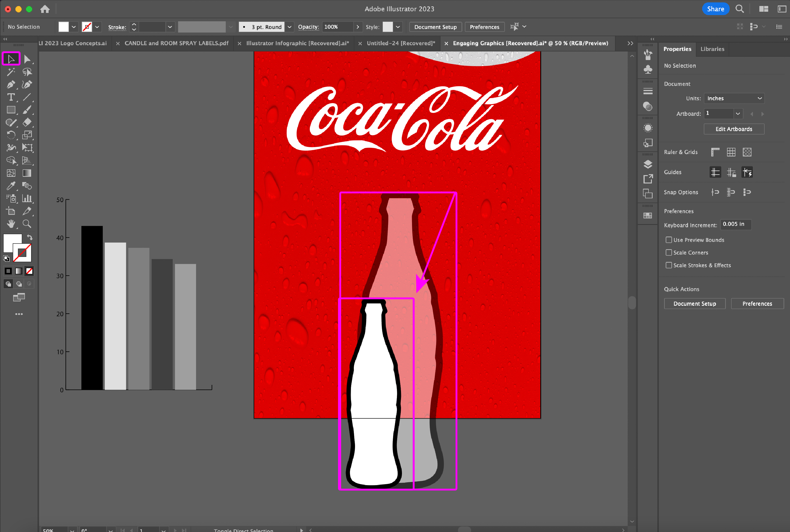
Task: Open the Illustrator Infographic [Recovered].ai tab
Action: (297, 43)
